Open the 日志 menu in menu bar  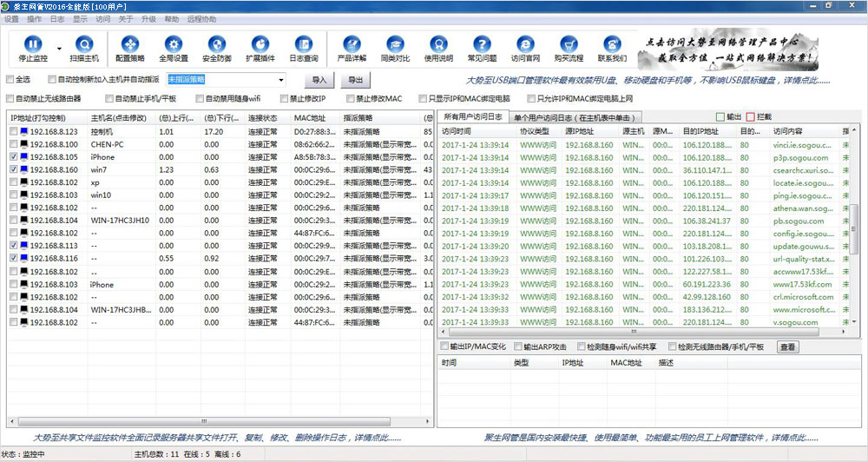pos(57,18)
